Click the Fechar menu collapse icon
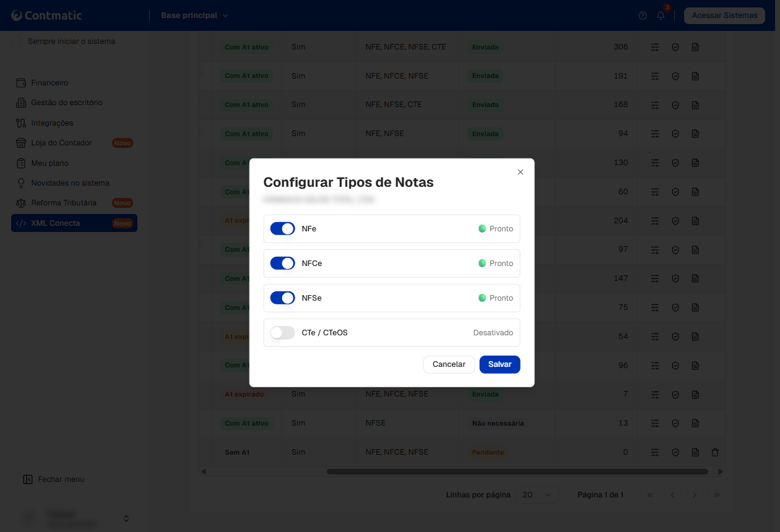 [x=27, y=479]
